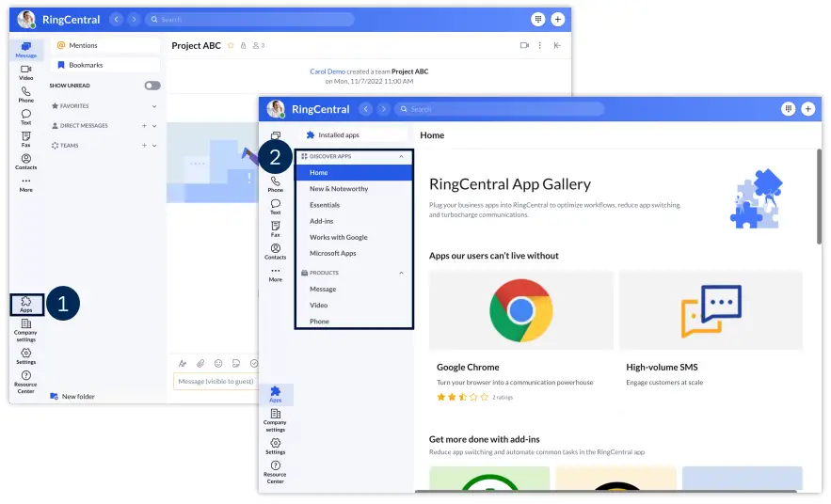Viewport: 831px width, 504px height.
Task: Open Fax in the back window sidebar
Action: pos(26,139)
